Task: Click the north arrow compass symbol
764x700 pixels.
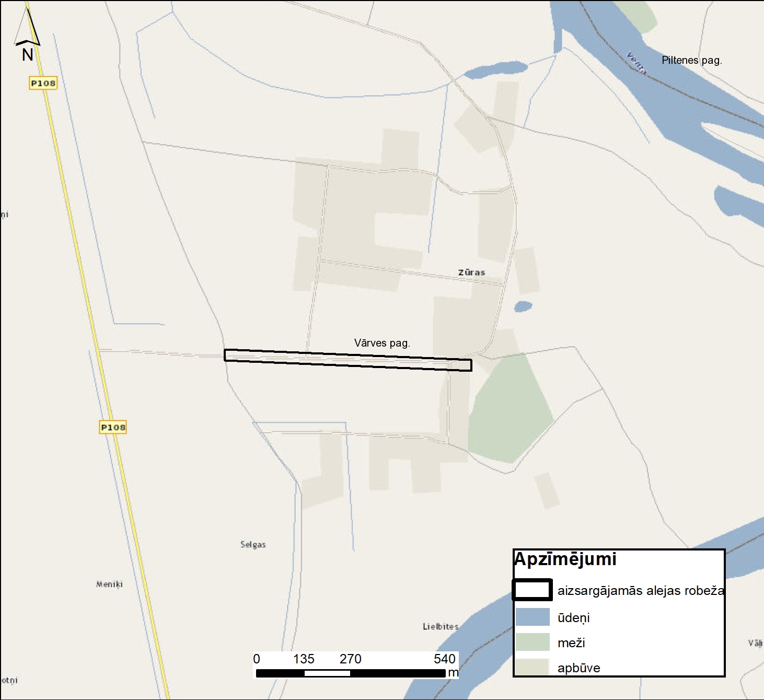Action: point(27,32)
